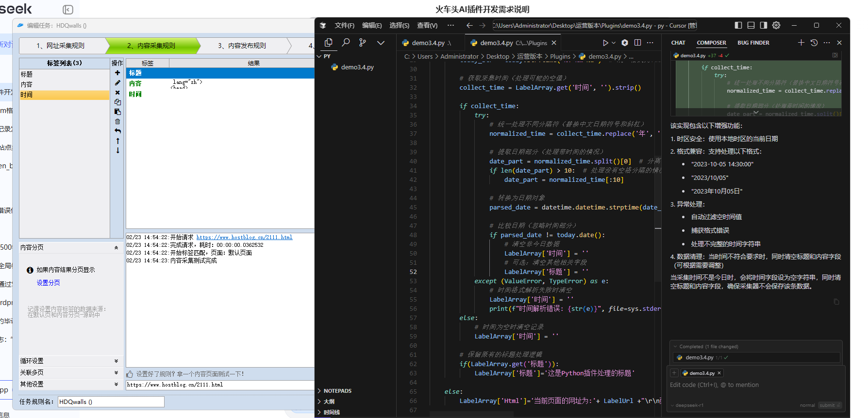Paste tag using the paste icon

117,112
